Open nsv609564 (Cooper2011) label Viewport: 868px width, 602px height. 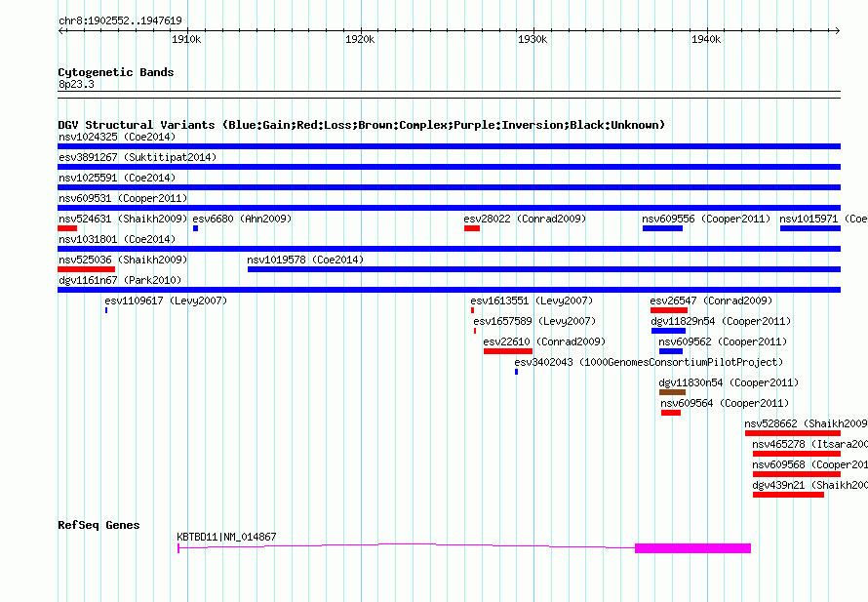[x=725, y=403]
